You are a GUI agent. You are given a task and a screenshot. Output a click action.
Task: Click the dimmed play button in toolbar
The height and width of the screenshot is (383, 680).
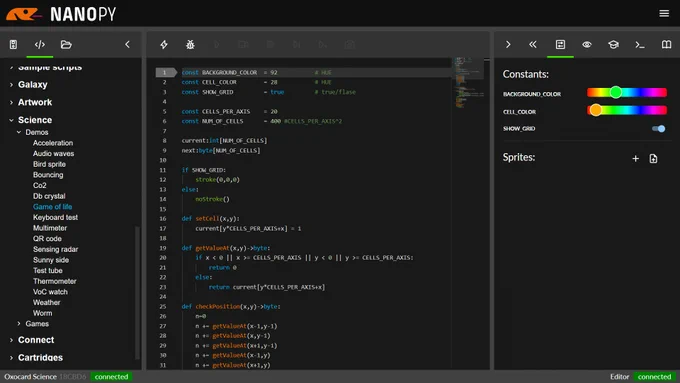217,44
